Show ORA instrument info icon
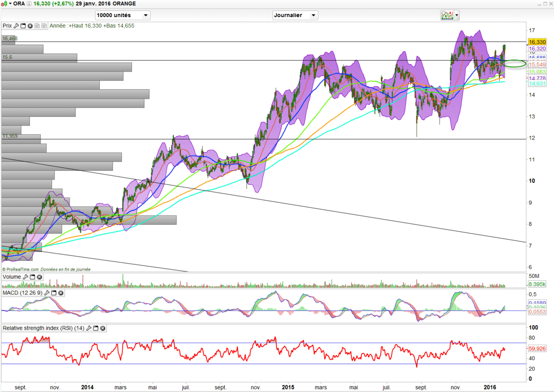This screenshot has width=554, height=392. click(30, 4)
